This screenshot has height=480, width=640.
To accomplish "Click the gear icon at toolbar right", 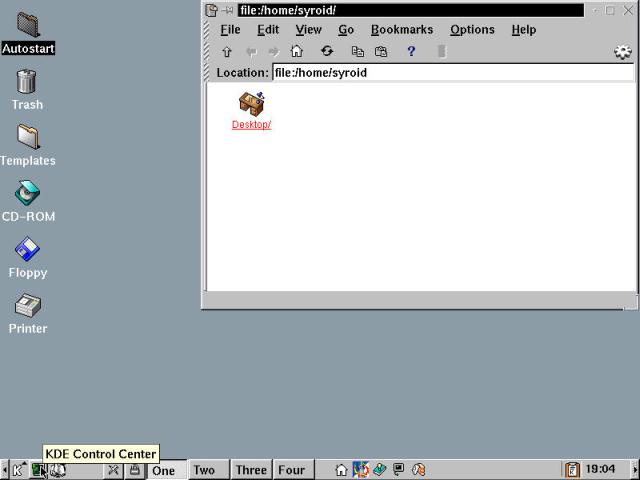I will tap(623, 52).
